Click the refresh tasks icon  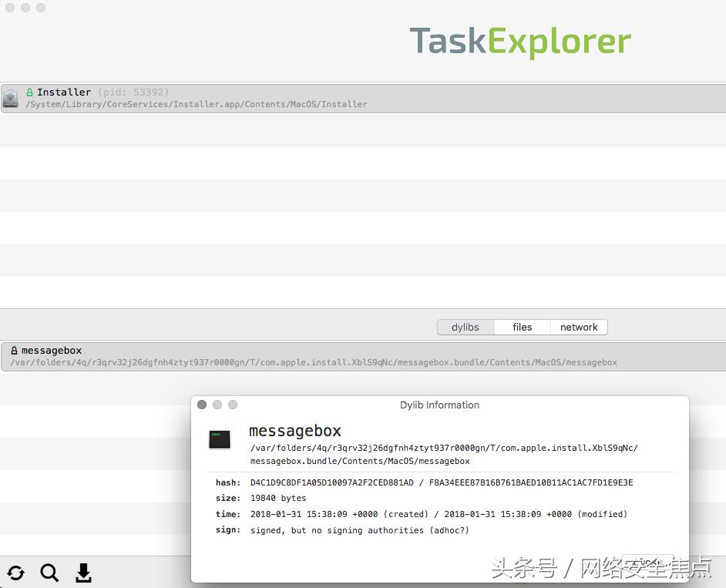click(x=16, y=573)
